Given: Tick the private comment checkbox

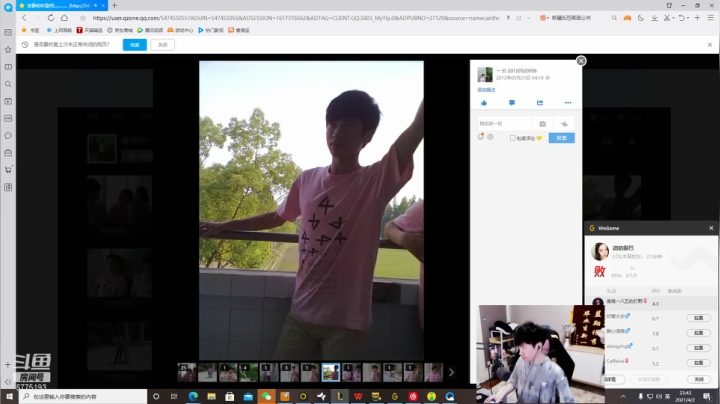Looking at the screenshot, I should click(512, 138).
